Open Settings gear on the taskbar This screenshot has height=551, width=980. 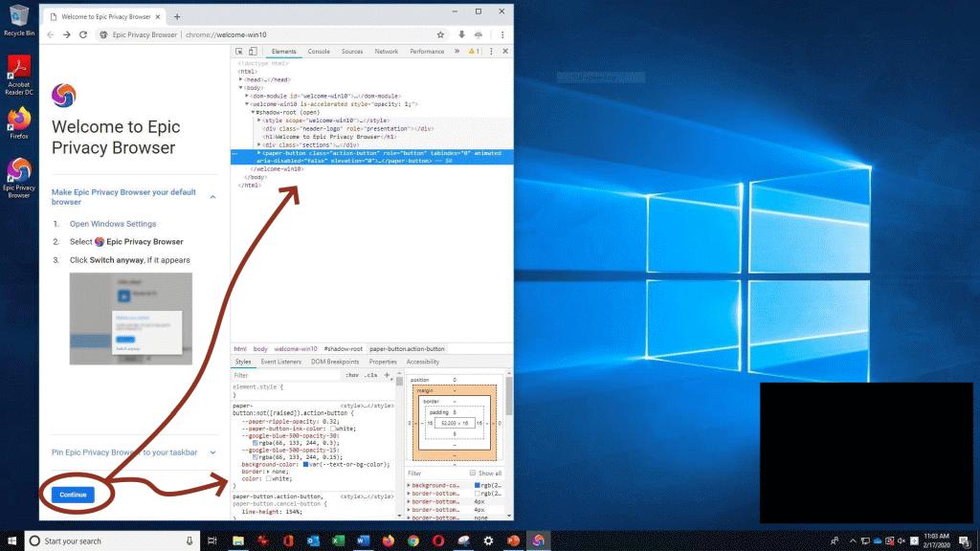click(x=488, y=541)
